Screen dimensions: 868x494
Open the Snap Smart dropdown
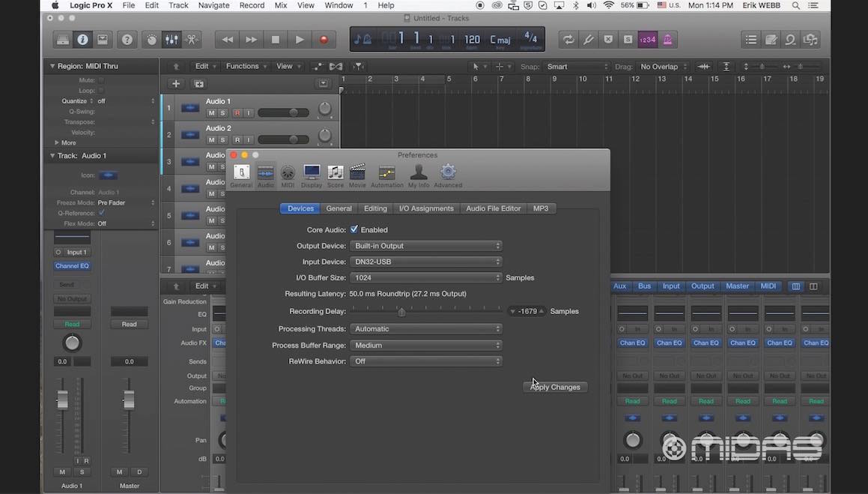(576, 67)
